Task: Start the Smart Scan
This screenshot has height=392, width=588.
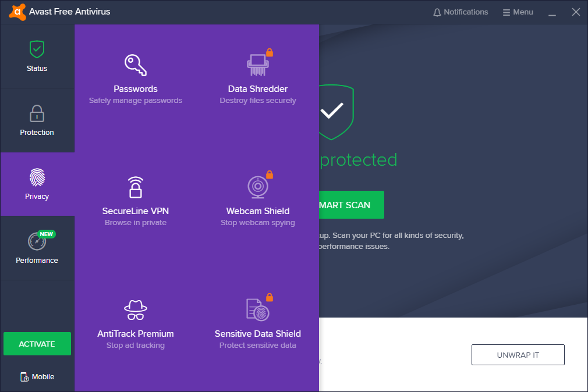Action: (x=352, y=205)
